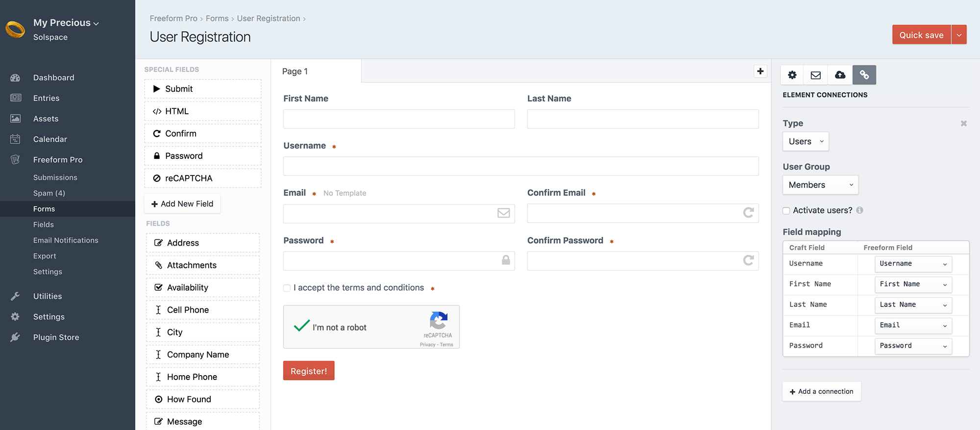Check the accept terms and conditions box
Image resolution: width=980 pixels, height=430 pixels.
click(287, 288)
